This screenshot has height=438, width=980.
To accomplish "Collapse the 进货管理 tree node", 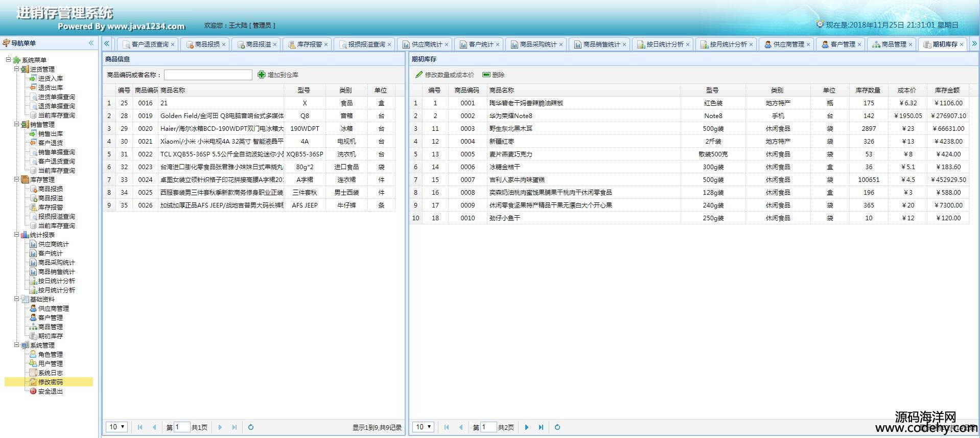I will point(17,69).
